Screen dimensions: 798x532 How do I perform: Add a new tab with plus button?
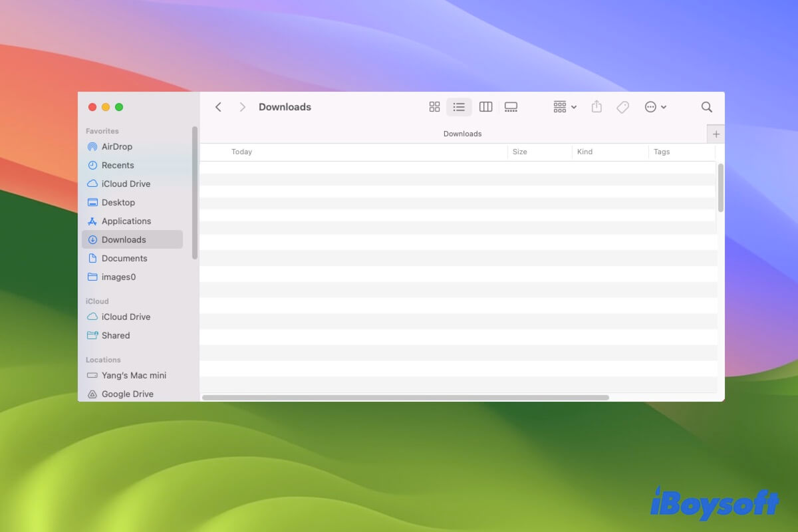(716, 134)
